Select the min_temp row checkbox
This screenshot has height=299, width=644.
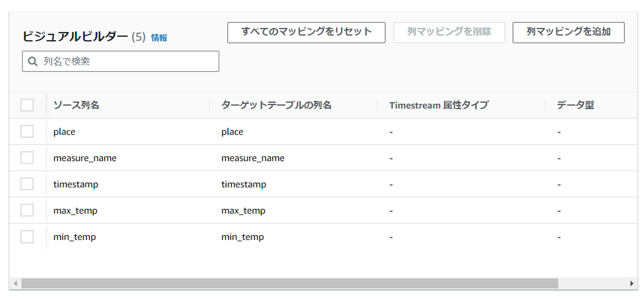27,237
